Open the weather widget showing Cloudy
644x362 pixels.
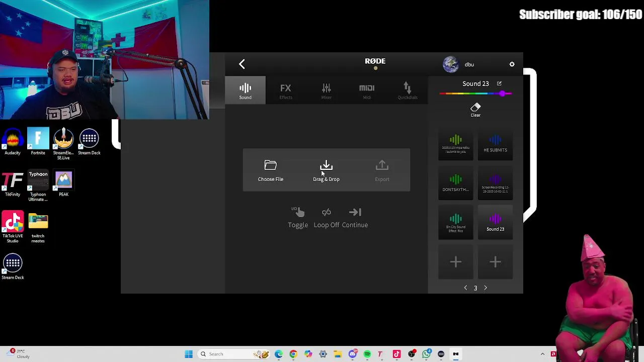(x=18, y=354)
